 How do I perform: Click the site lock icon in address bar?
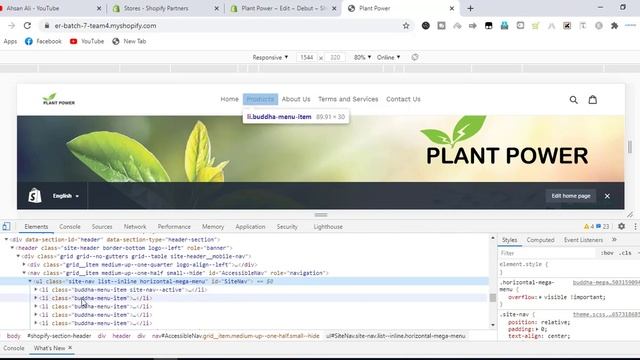(47, 26)
